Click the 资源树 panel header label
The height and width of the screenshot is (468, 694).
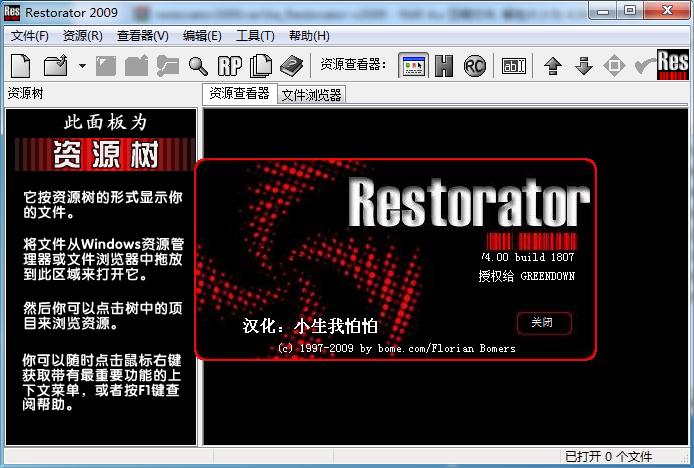pyautogui.click(x=25, y=93)
